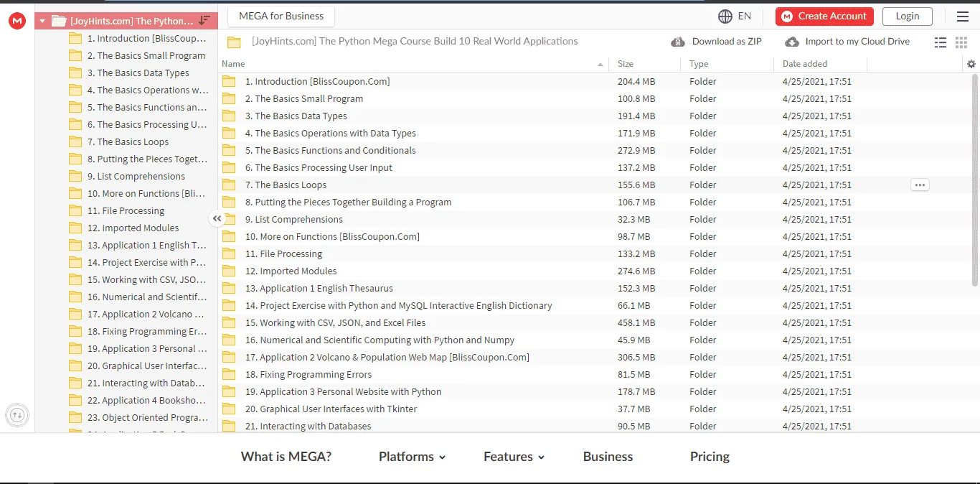Image resolution: width=980 pixels, height=484 pixels.
Task: Select row 17. Application 2 Volcano & Population Web Map
Action: [x=595, y=357]
